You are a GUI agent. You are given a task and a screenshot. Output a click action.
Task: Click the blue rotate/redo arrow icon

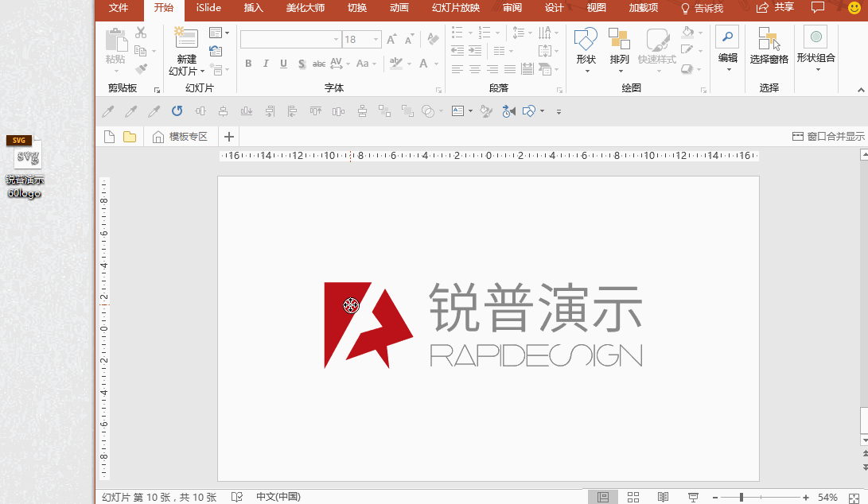[177, 111]
